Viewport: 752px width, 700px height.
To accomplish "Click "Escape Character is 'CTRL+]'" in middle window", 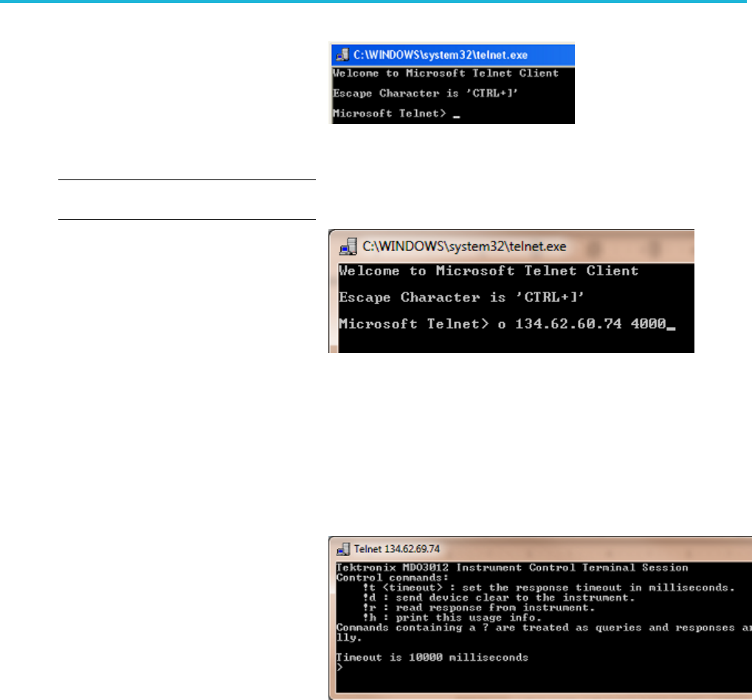I will point(461,298).
